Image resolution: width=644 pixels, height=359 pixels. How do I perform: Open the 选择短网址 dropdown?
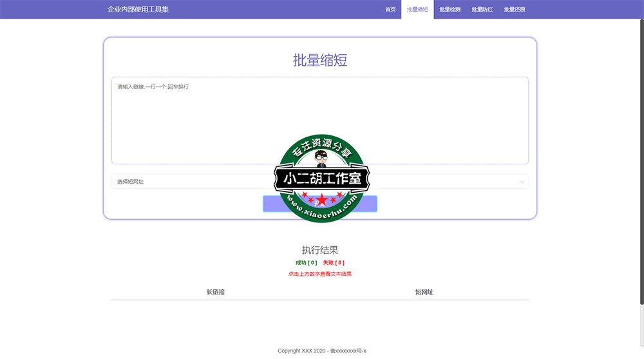[x=193, y=182]
